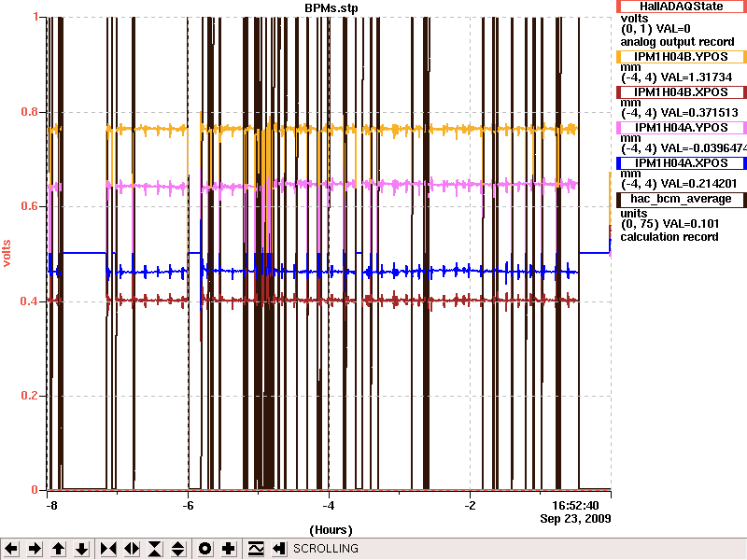This screenshot has width=747, height=560.
Task: Click the 16:52:40 timestamp
Action: point(575,506)
